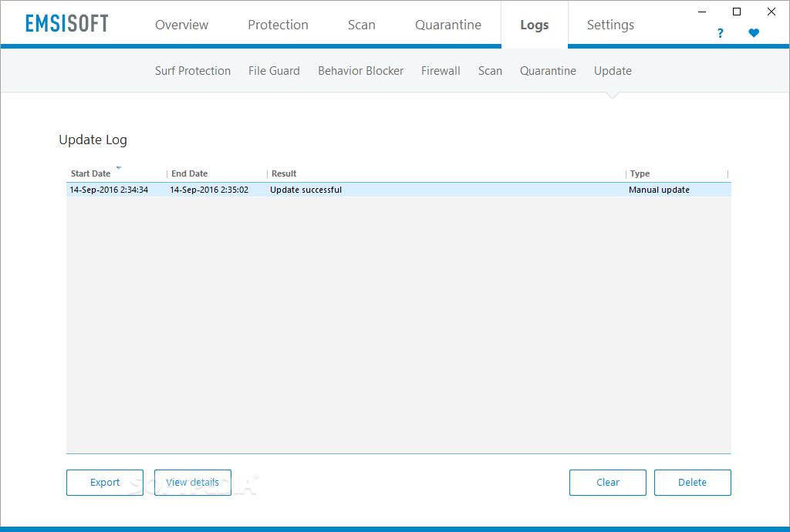790x532 pixels.
Task: Sort by Type column header
Action: click(640, 173)
